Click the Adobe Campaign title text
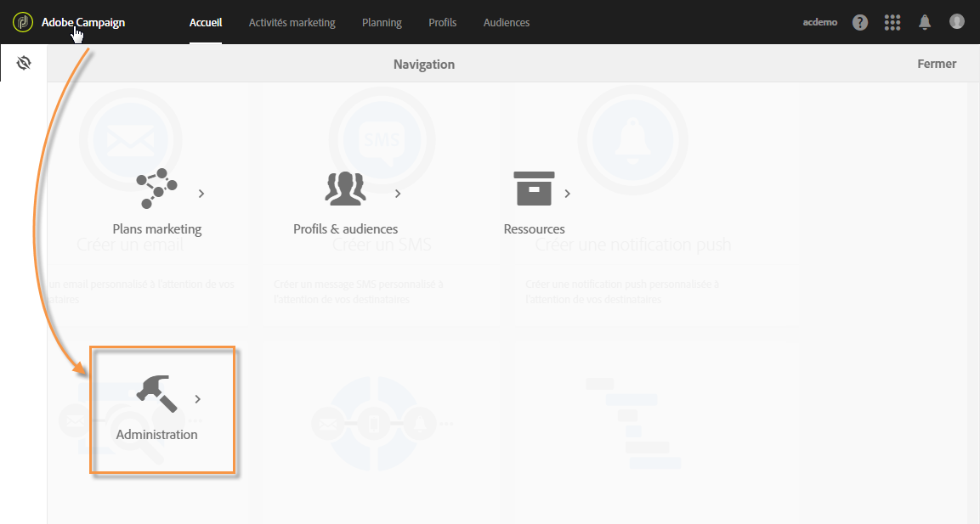Viewport: 980px width, 524px height. tap(83, 22)
